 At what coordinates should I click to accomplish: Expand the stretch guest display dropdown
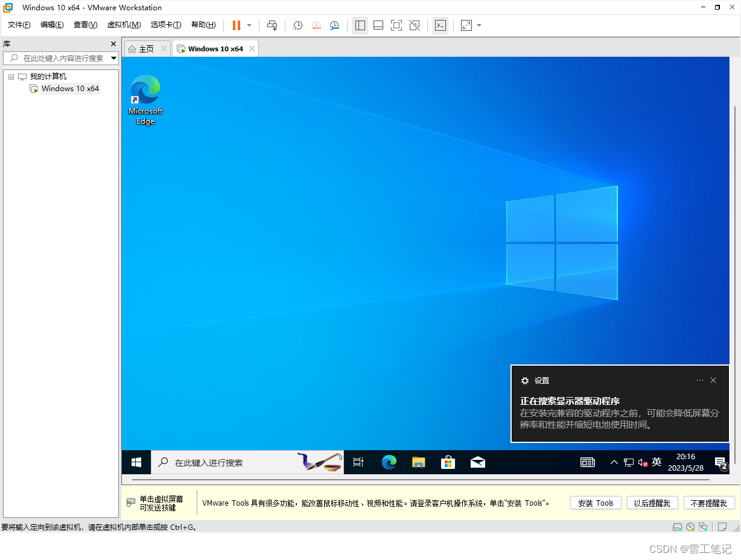[479, 25]
